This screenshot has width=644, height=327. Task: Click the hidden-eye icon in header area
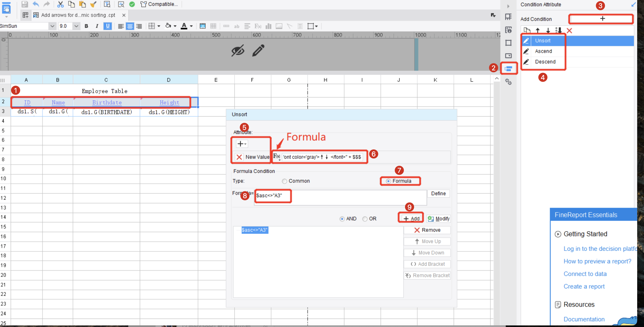pos(237,51)
